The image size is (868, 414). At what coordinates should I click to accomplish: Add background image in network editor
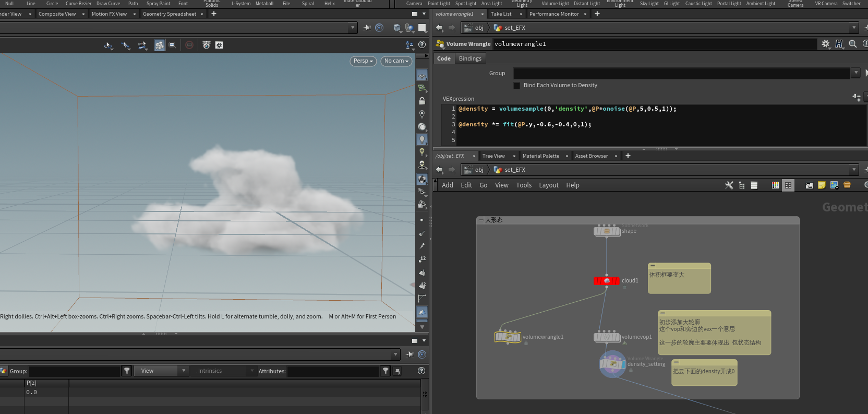tap(834, 185)
